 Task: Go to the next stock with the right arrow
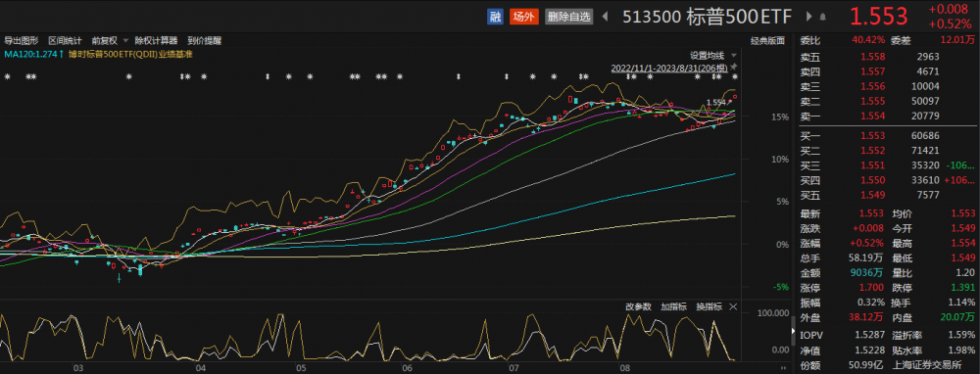[x=808, y=17]
